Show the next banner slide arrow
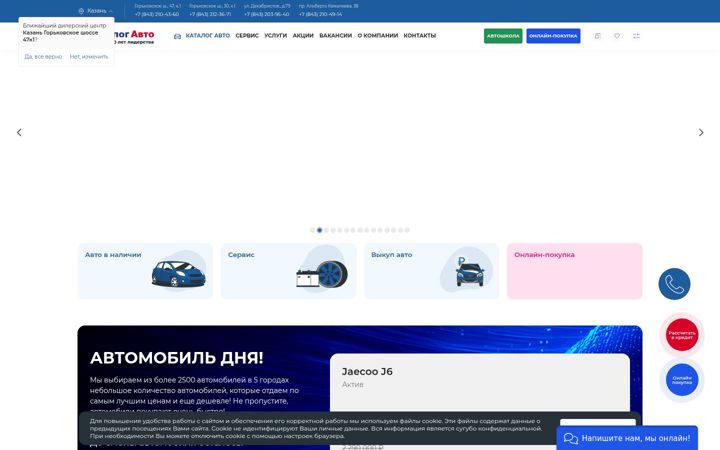This screenshot has height=450, width=720. coord(701,132)
